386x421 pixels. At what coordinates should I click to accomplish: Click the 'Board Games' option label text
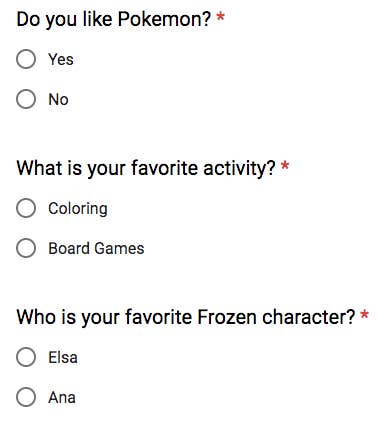pyautogui.click(x=96, y=248)
